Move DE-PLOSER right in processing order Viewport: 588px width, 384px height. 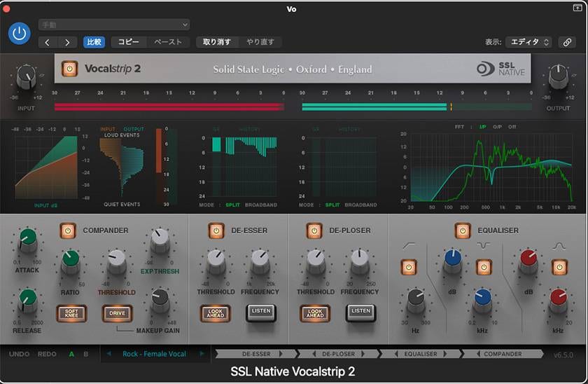click(x=363, y=354)
